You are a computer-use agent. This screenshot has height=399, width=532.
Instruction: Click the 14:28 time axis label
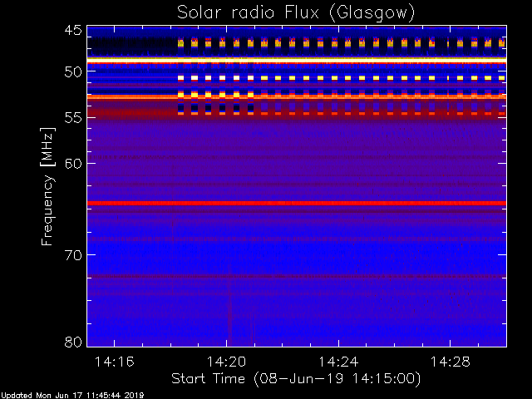click(451, 362)
